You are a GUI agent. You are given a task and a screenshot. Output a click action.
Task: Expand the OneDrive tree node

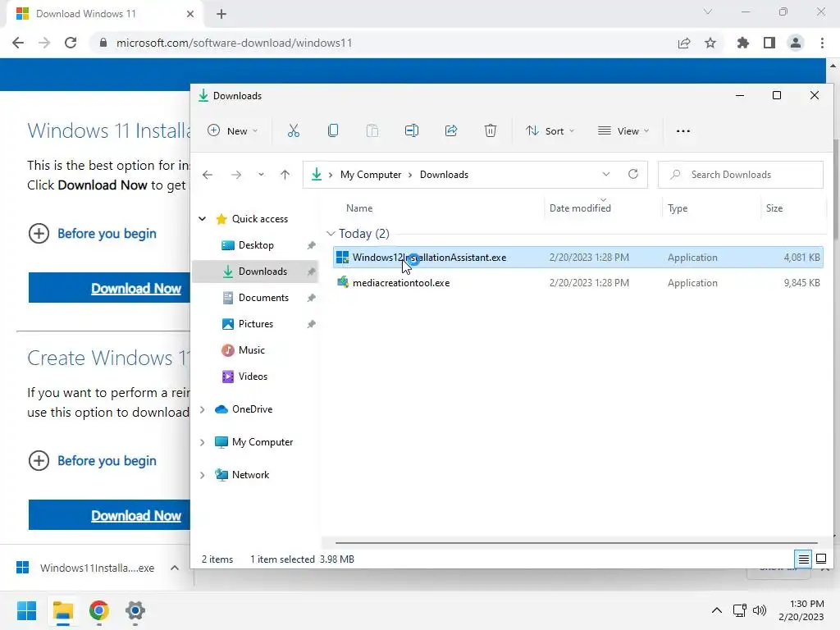[x=202, y=409]
